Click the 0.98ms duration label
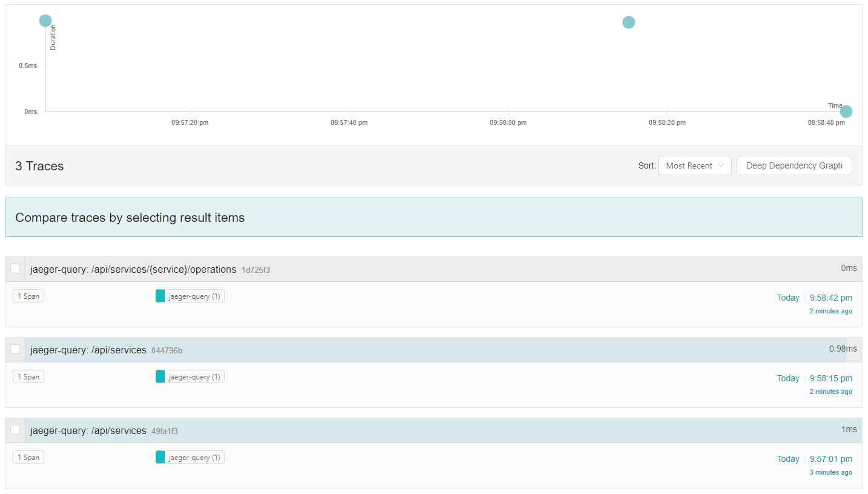Viewport: 868px width, 494px height. pos(843,349)
